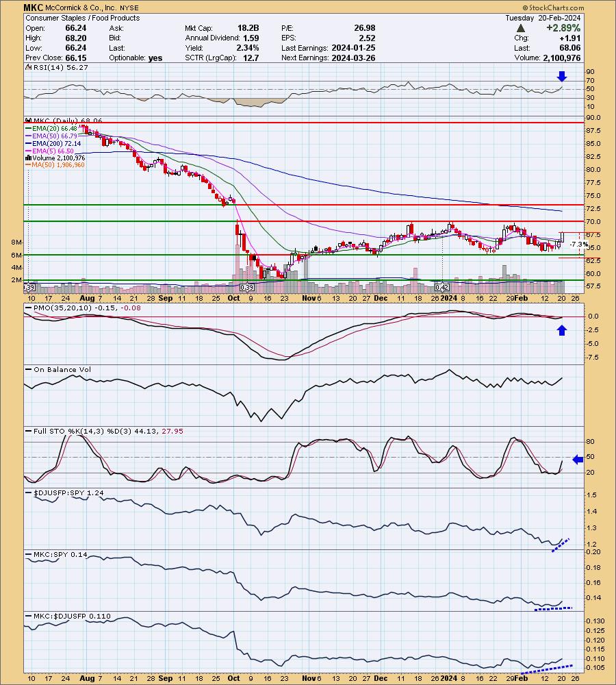Click the SCTR (LrgCap) 12.7 value
Screen dimensions: 616x685
pyautogui.click(x=251, y=58)
